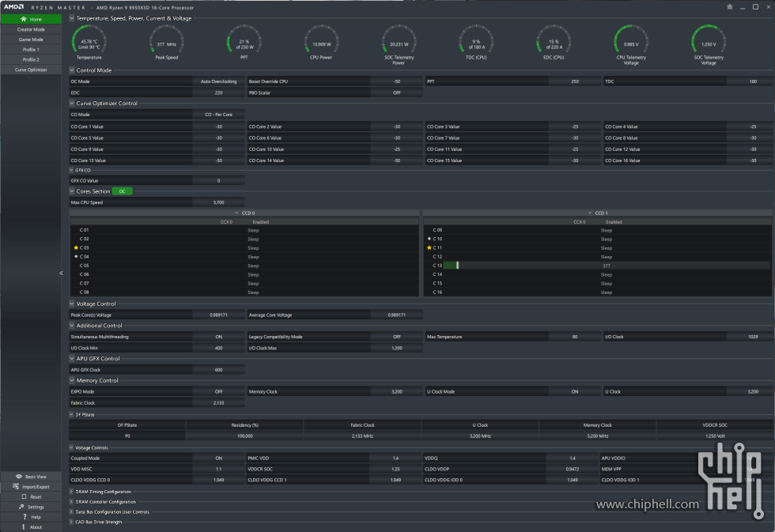Select the C 16 core row
The image size is (775, 532).
pos(597,292)
